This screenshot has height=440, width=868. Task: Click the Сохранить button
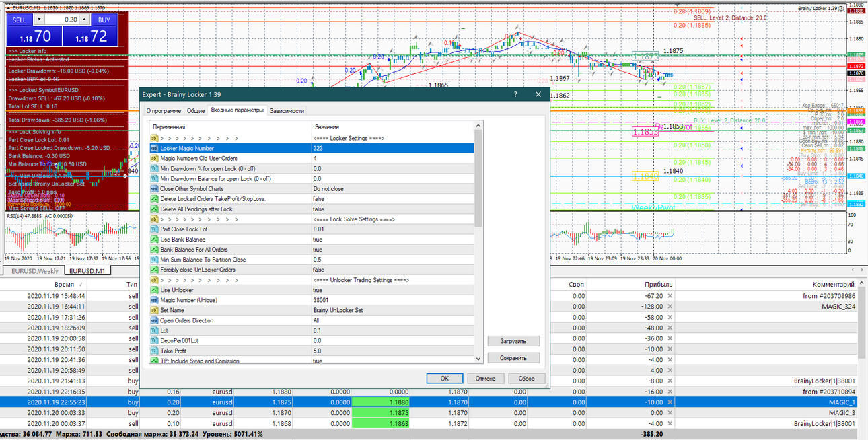coord(513,358)
